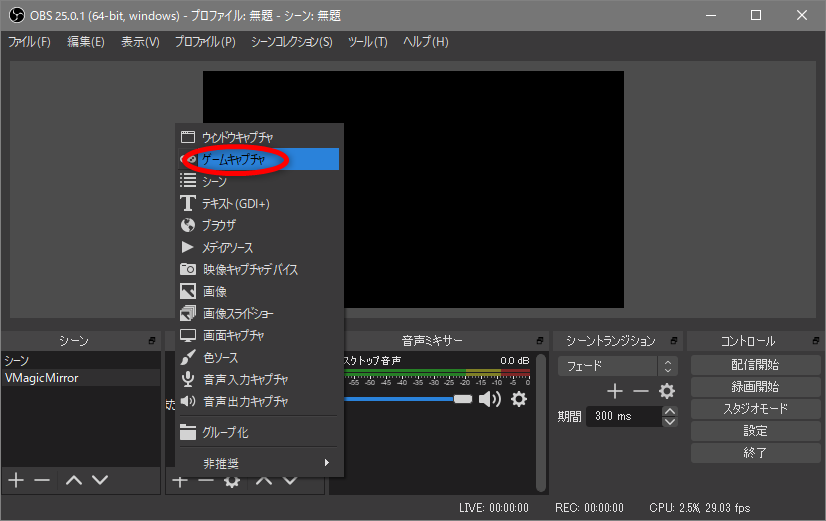Click the スタジオモード button
The height and width of the screenshot is (521, 826).
pos(755,409)
